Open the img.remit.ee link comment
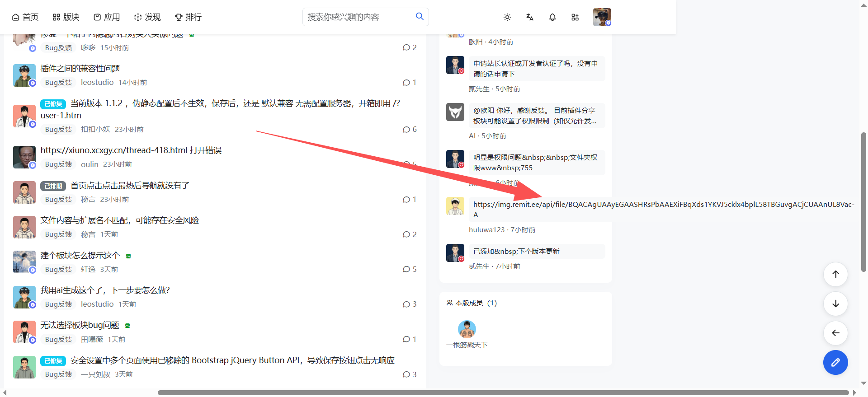 pyautogui.click(x=663, y=210)
